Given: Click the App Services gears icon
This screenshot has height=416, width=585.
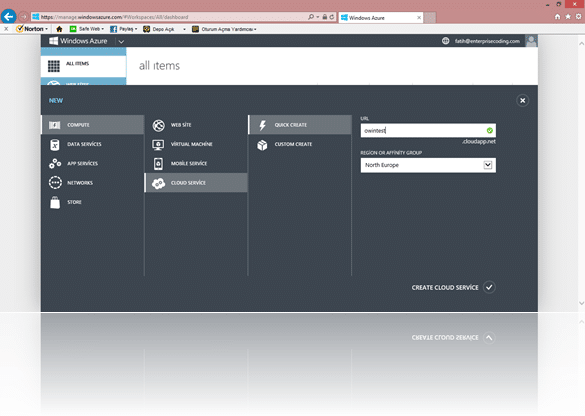Looking at the screenshot, I should [55, 163].
